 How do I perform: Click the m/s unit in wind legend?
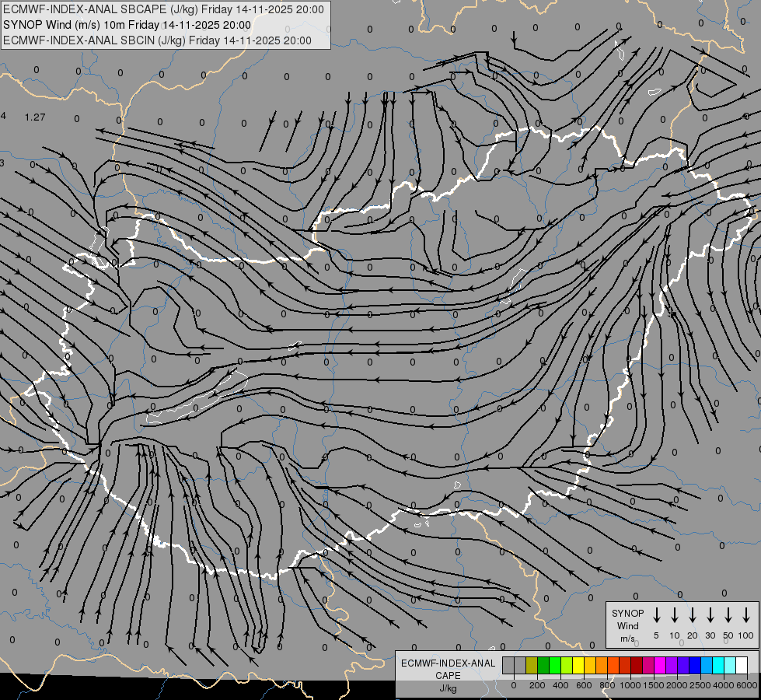(x=627, y=639)
